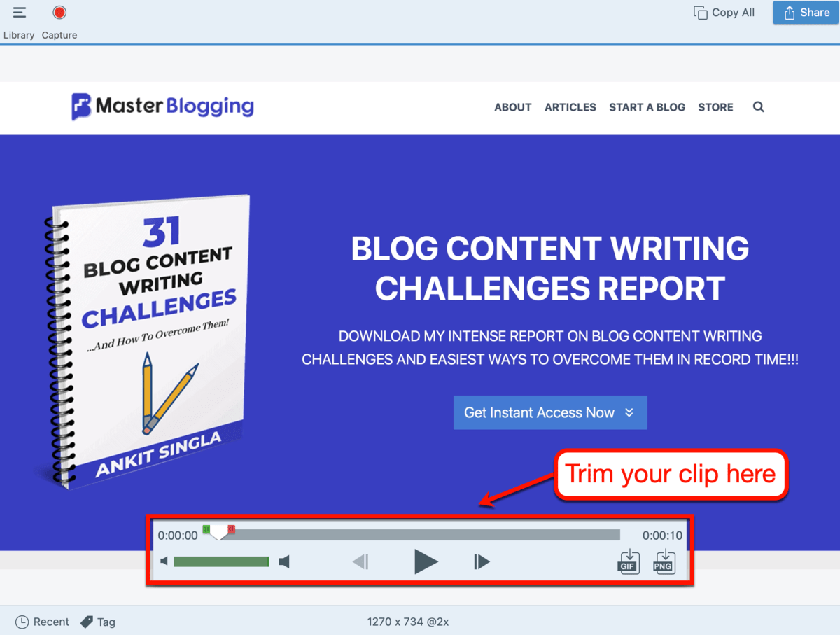Click the green trim start marker
840x635 pixels.
click(x=206, y=530)
